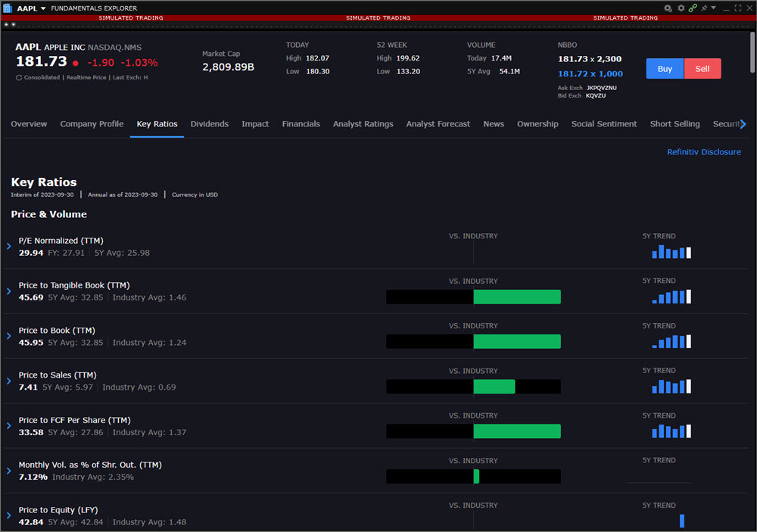Image resolution: width=757 pixels, height=532 pixels.
Task: Switch to the Ownership tab
Action: [537, 124]
